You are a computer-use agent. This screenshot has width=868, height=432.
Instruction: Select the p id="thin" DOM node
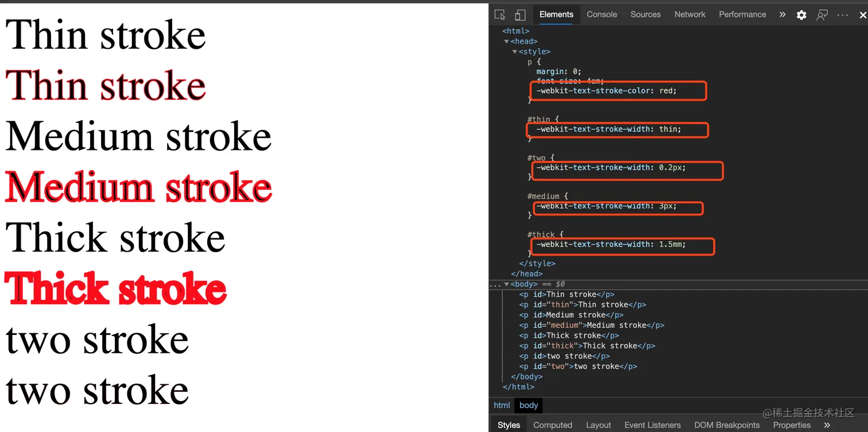point(583,304)
